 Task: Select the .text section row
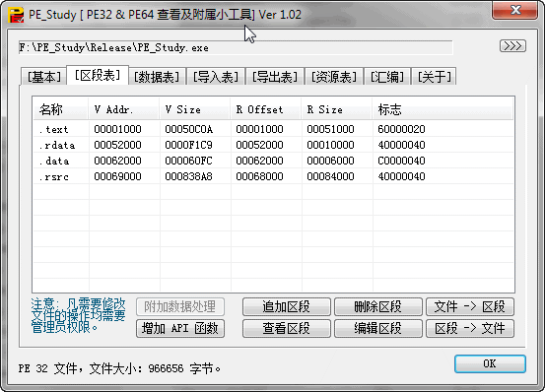click(273, 129)
